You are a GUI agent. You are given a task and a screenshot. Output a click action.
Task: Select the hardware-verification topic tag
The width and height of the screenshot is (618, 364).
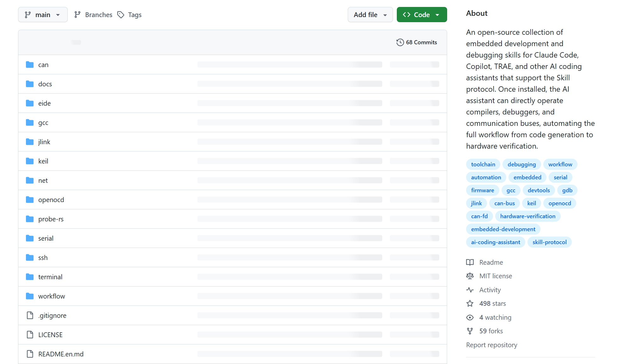(x=527, y=216)
